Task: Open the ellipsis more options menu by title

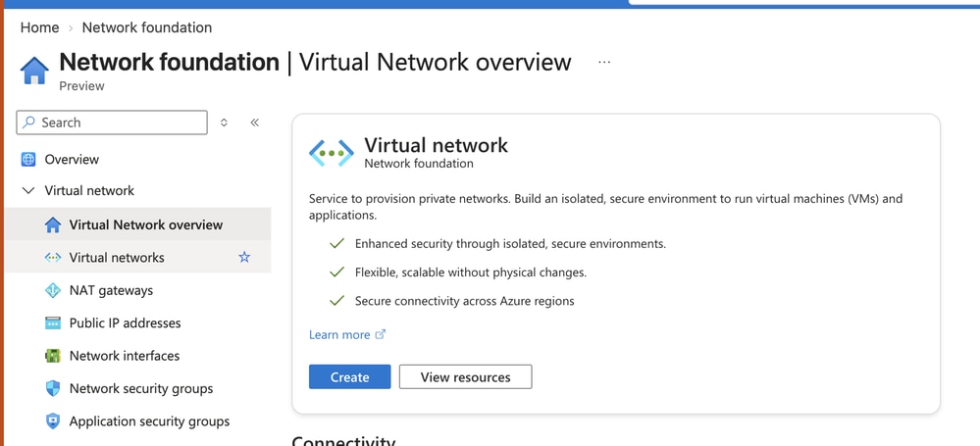Action: tap(603, 62)
